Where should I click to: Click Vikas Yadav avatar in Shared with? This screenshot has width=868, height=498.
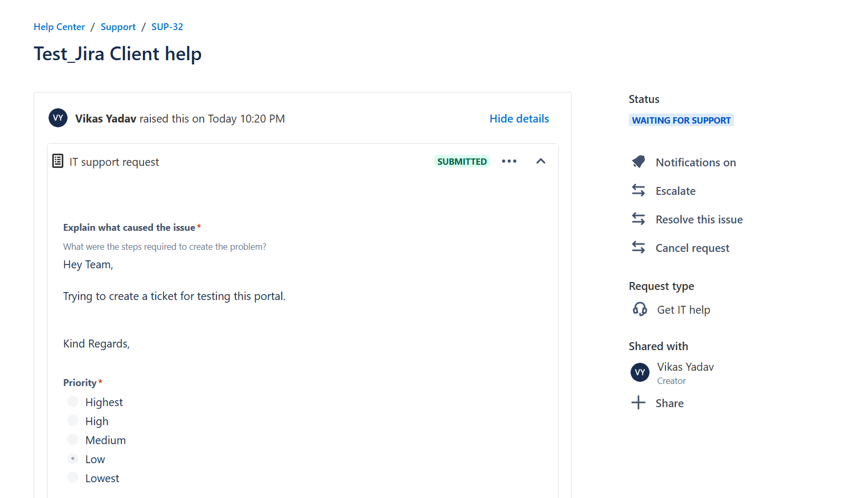pos(640,372)
